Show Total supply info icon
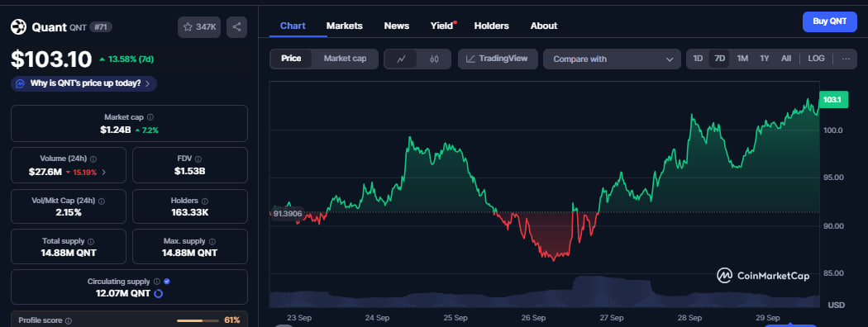868x327 pixels. (x=91, y=241)
